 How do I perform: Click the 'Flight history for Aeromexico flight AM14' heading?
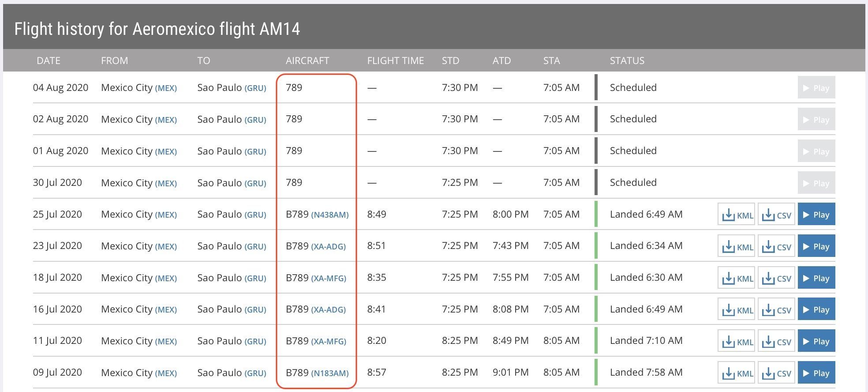[x=157, y=29]
